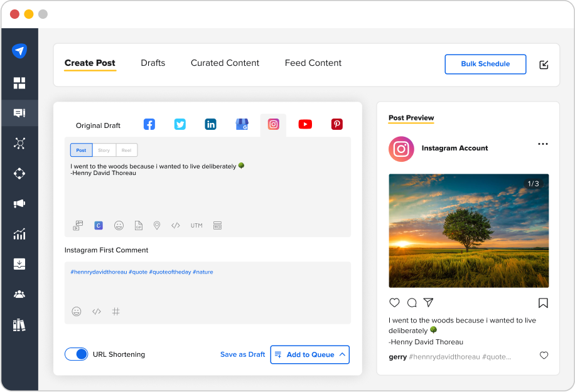Image resolution: width=575 pixels, height=392 pixels.
Task: Open the Canva design tool icon
Action: (x=98, y=225)
